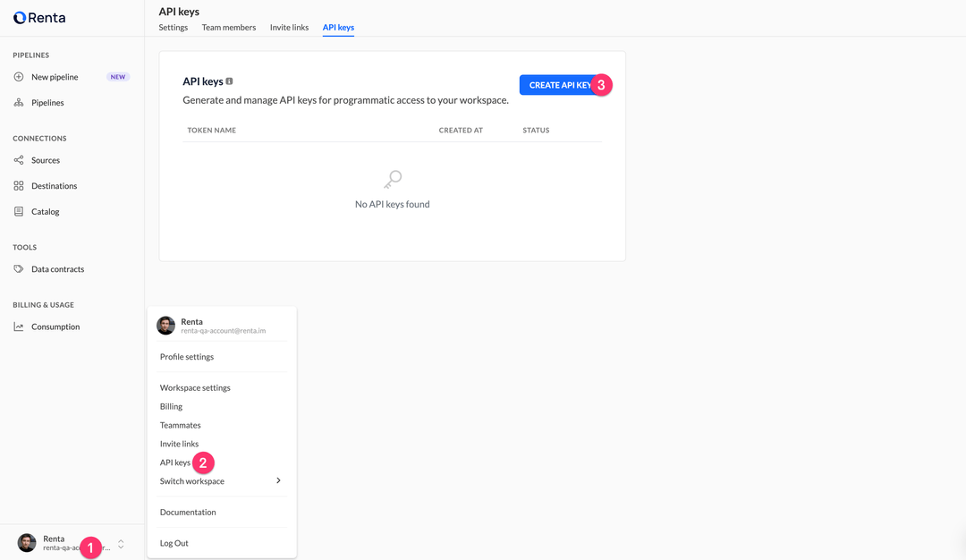Collapse the magnifier graphic in empty state
Viewport: 966px width, 560px height.
coord(392,178)
